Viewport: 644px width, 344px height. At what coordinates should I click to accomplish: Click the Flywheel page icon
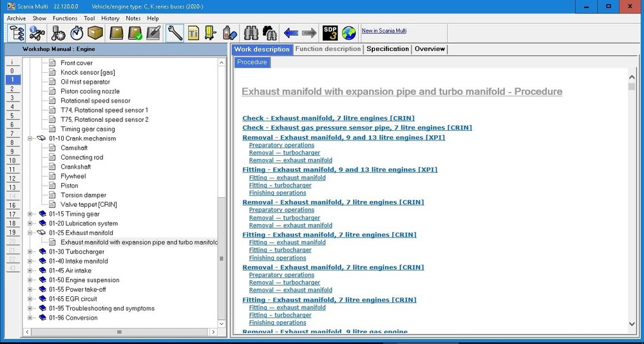tap(52, 177)
